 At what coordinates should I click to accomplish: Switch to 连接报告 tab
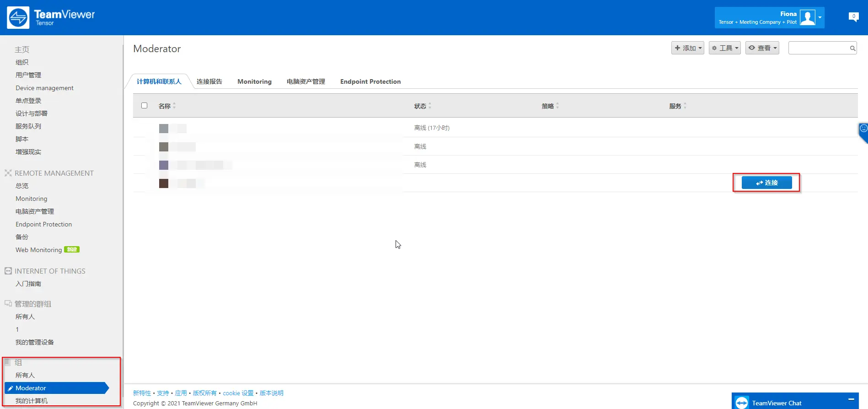coord(209,81)
